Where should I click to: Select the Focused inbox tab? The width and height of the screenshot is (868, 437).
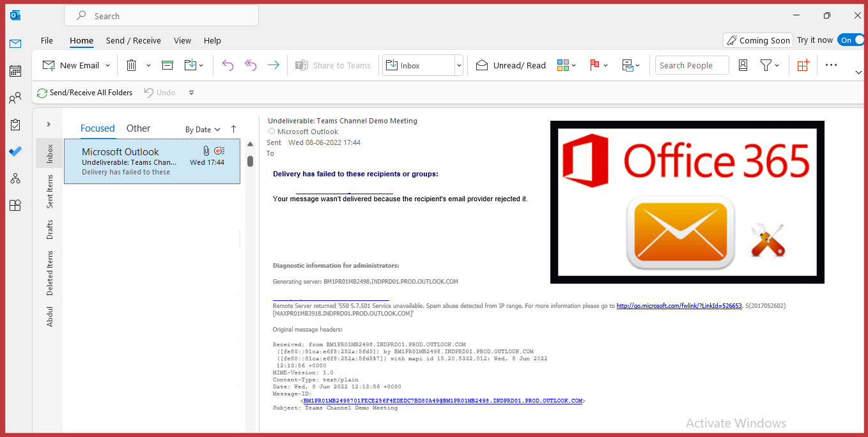(98, 128)
